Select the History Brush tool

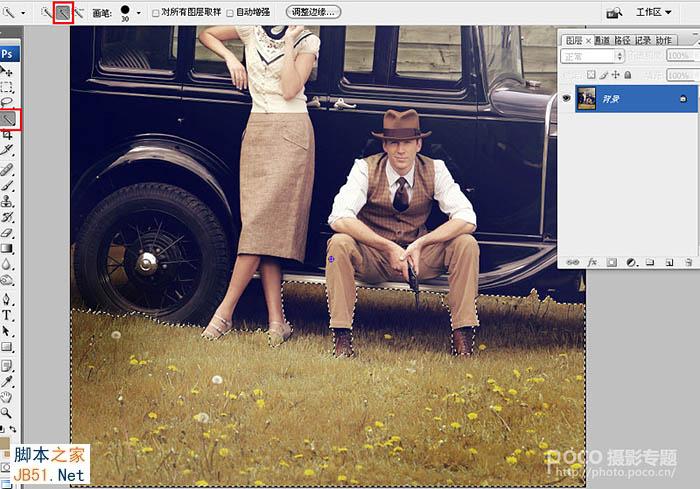click(7, 217)
